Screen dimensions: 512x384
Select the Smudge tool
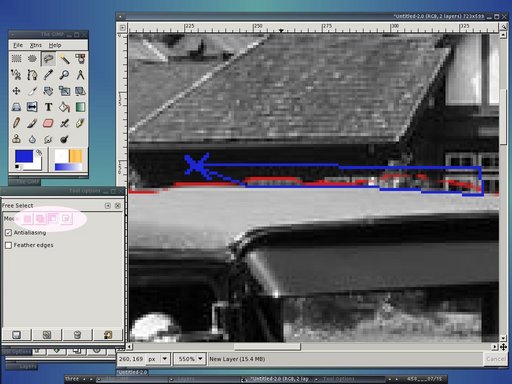[48, 139]
